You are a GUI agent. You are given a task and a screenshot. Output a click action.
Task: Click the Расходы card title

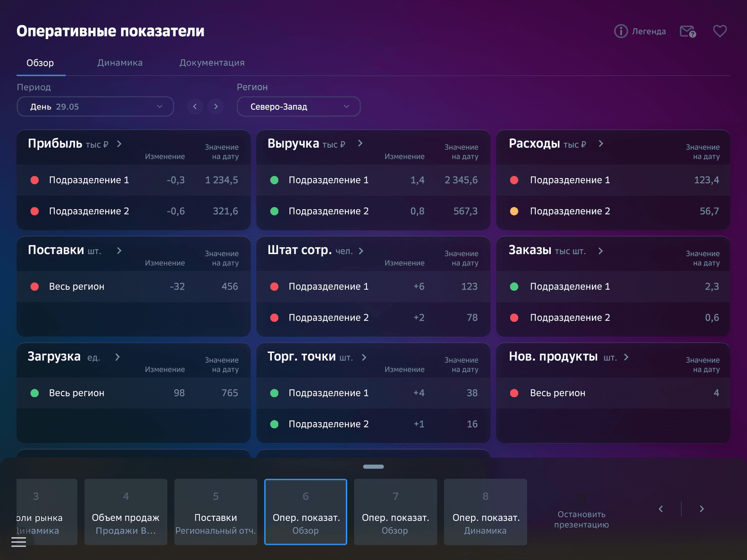(534, 143)
